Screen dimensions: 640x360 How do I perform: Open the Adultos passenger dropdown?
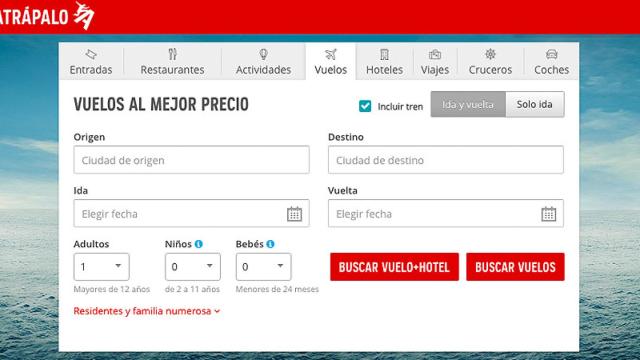(102, 267)
